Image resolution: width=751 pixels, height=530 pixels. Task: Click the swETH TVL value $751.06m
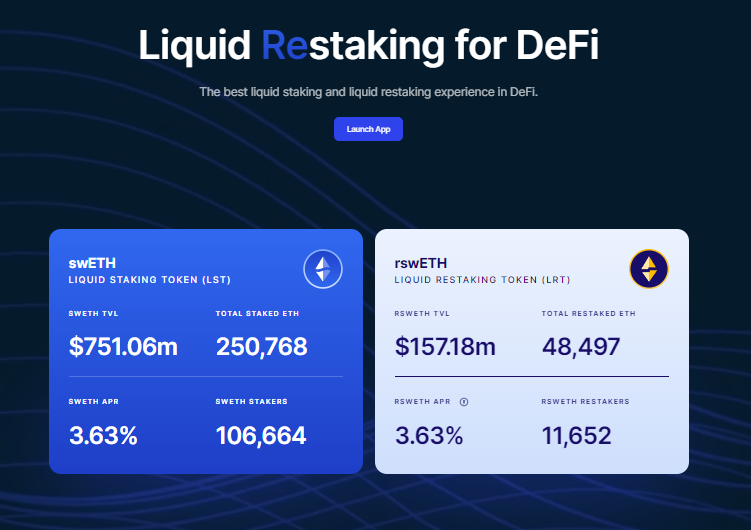click(x=123, y=346)
